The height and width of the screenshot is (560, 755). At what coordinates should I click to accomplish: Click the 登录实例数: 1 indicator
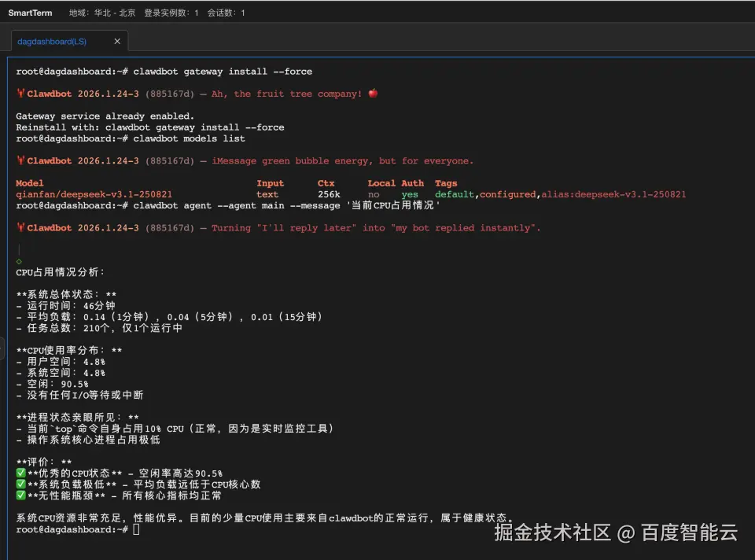171,13
